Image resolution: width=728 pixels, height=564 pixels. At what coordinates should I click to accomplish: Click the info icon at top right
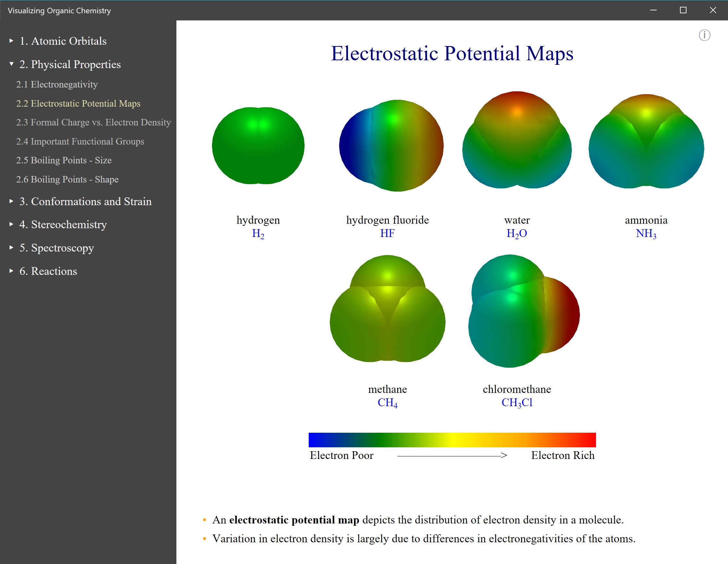pyautogui.click(x=704, y=35)
